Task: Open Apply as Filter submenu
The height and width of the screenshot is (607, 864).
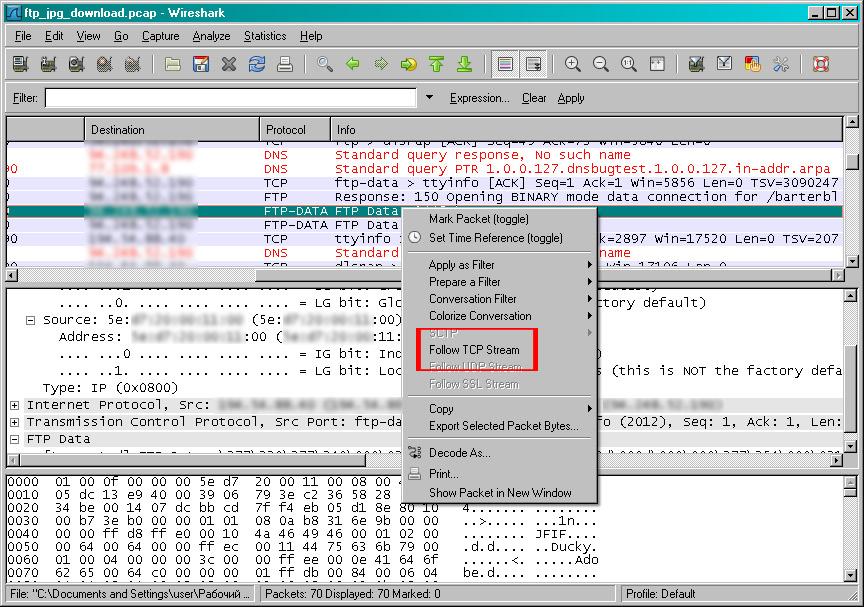Action: pos(500,265)
